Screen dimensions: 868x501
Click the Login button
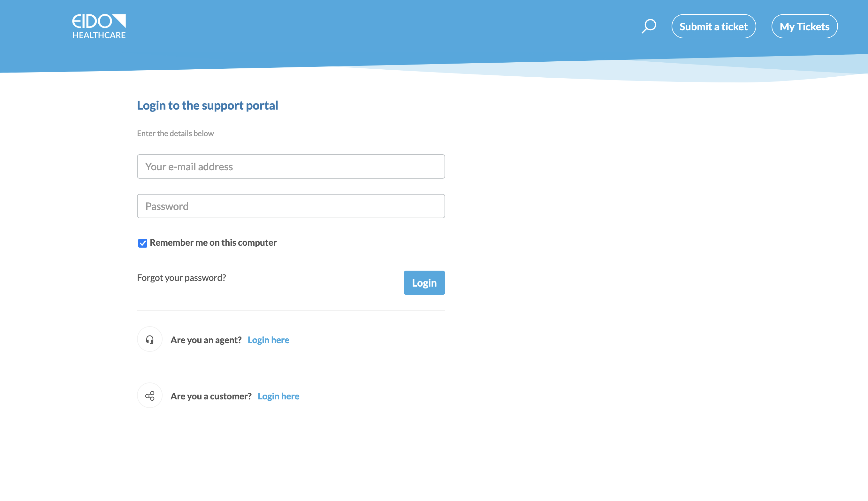tap(424, 283)
